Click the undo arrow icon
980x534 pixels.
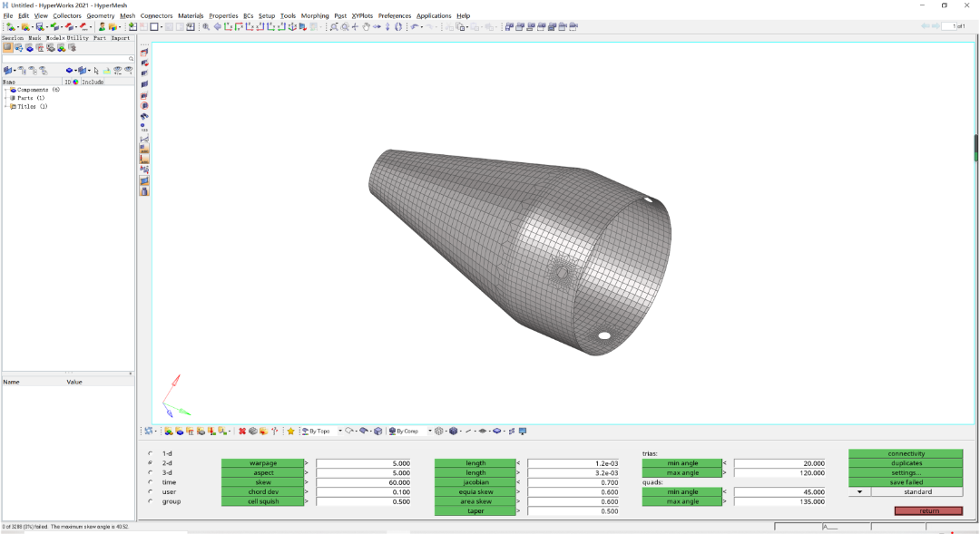414,27
